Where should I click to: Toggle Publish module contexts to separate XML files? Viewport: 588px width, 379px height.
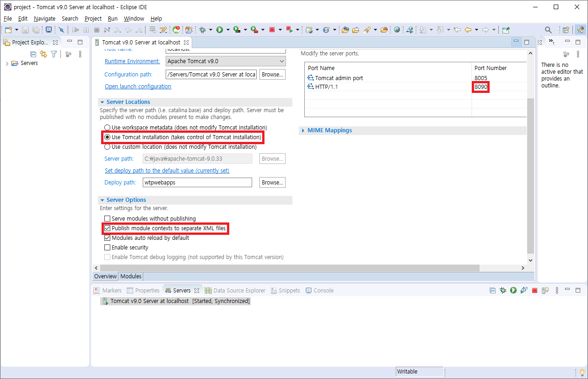pyautogui.click(x=108, y=228)
